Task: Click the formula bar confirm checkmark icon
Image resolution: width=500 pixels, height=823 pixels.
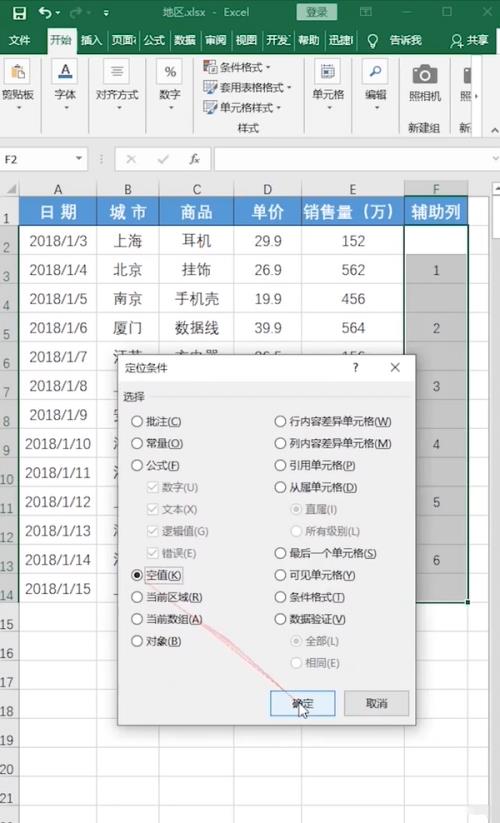Action: [163, 159]
